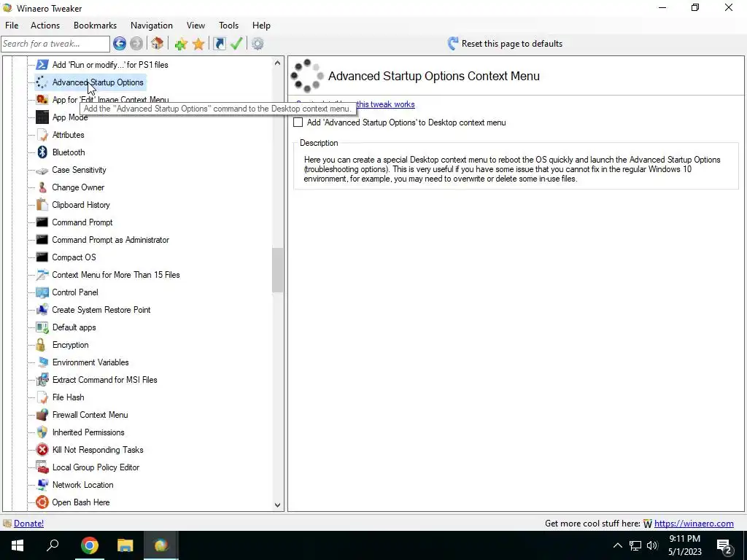Click the Firewall Context Menu icon
The height and width of the screenshot is (560, 747).
pyautogui.click(x=42, y=415)
